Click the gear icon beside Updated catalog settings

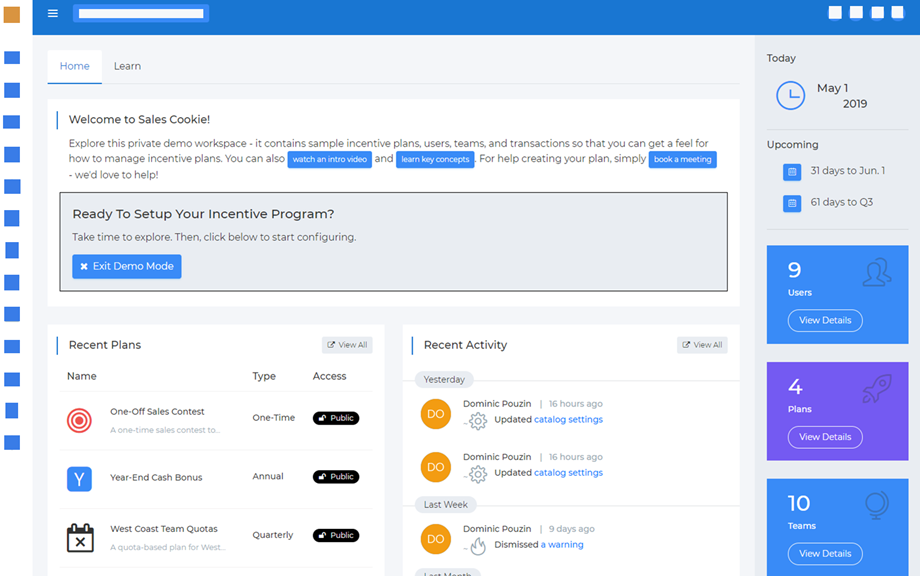tap(477, 422)
